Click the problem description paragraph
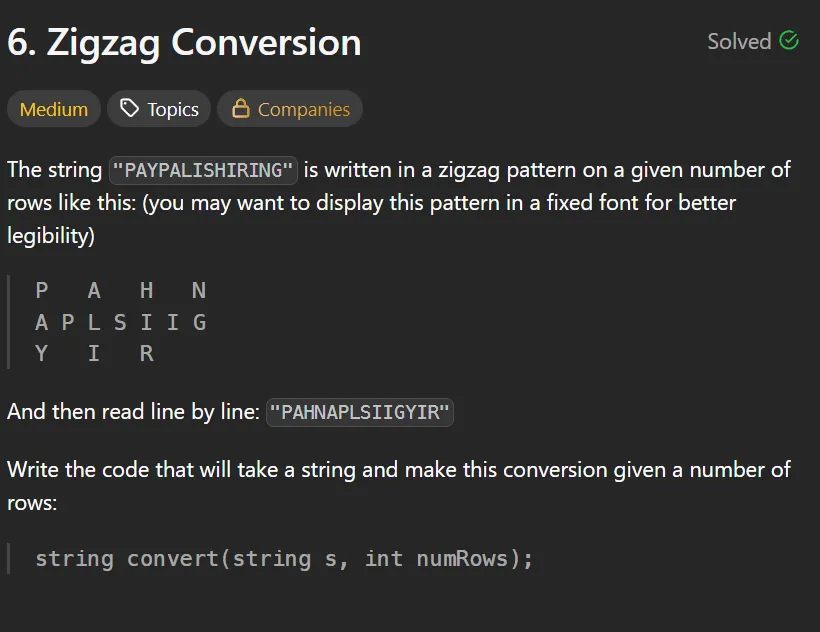The image size is (820, 632). click(400, 202)
